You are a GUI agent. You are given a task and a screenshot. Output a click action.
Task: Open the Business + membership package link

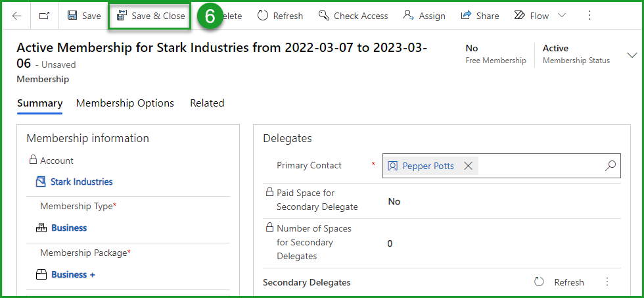pos(73,274)
